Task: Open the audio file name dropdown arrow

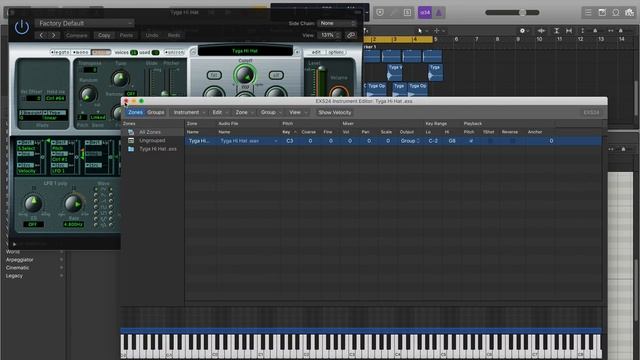Action: 276,141
